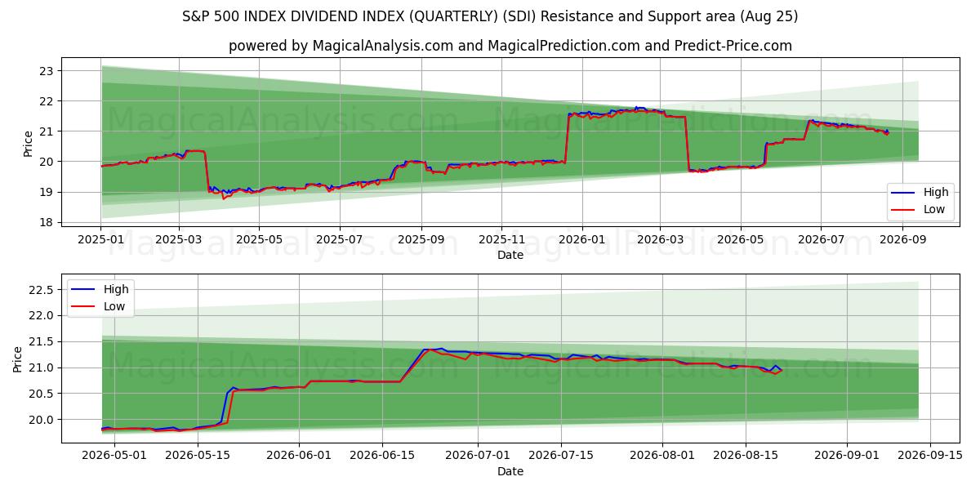Click the '2026-07' tick label on upper x-axis
Screen dimensions: 980x490
tap(820, 241)
